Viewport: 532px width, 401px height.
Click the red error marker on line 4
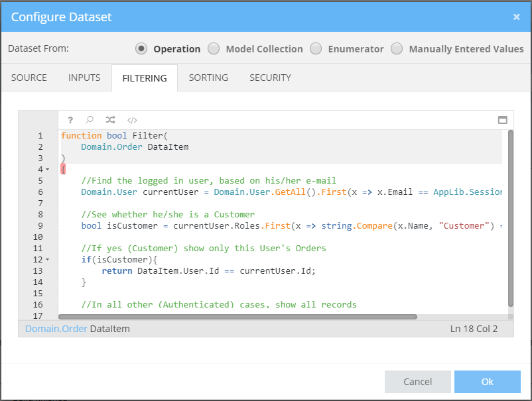pyautogui.click(x=62, y=169)
